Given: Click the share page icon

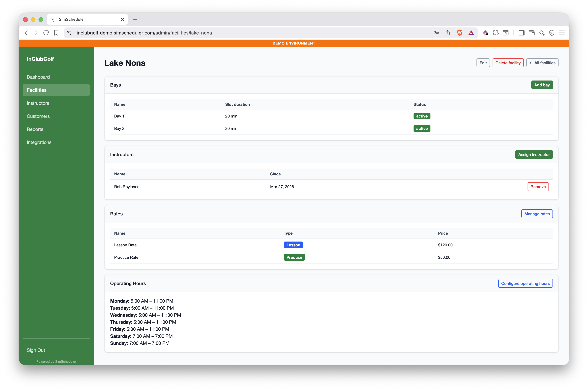Looking at the screenshot, I should 448,33.
